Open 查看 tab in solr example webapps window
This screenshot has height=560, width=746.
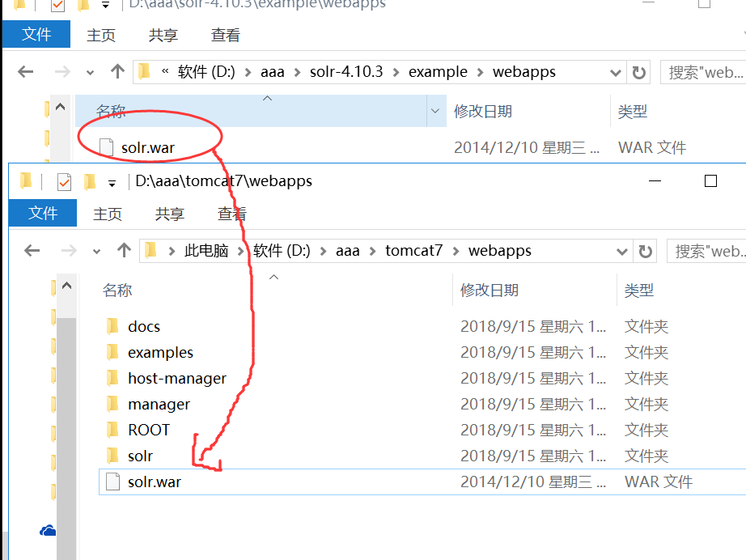click(226, 36)
